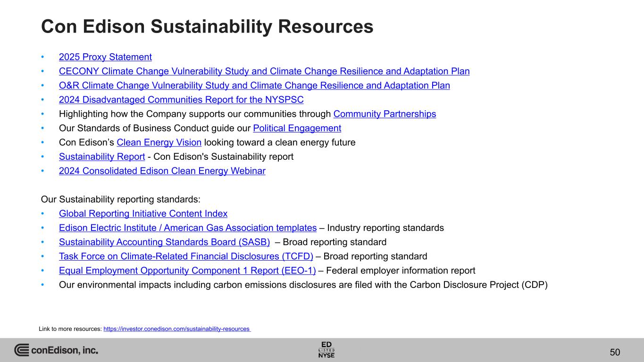Open Edison Electric Institute templates link
644x362 pixels.
coord(187,228)
